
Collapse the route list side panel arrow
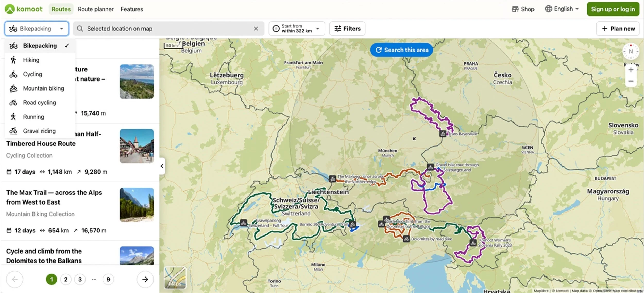(162, 166)
